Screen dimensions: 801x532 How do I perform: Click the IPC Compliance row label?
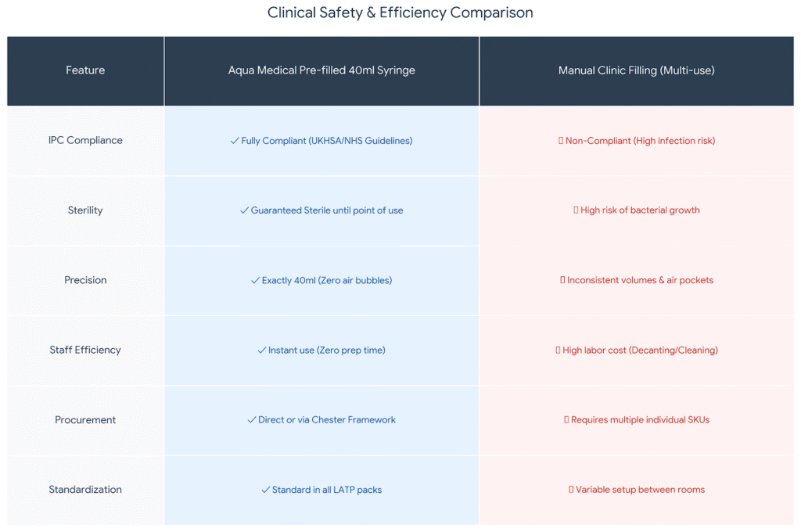[85, 141]
